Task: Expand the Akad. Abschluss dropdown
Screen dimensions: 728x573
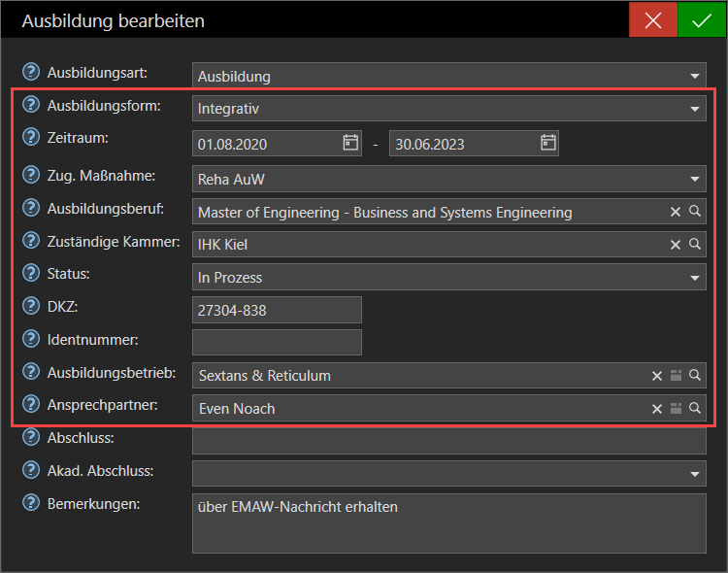Action: (x=695, y=474)
